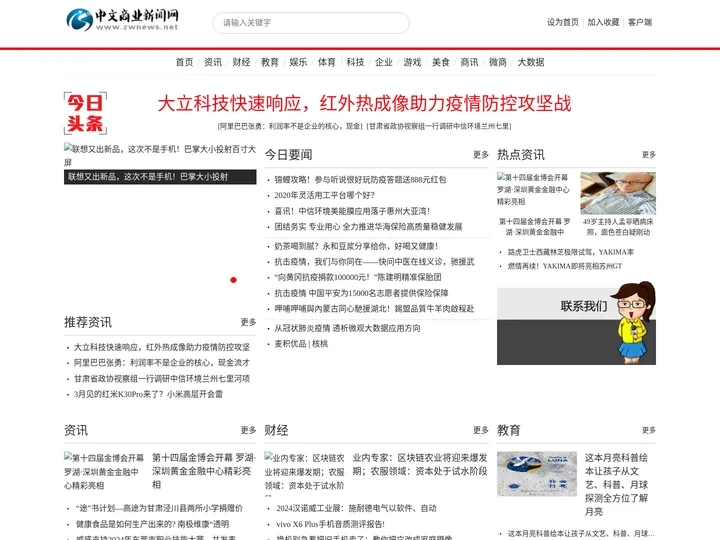Viewport: 720px width, 540px height.
Task: Click the moon science book thumbnail in 教育
Action: tap(537, 474)
